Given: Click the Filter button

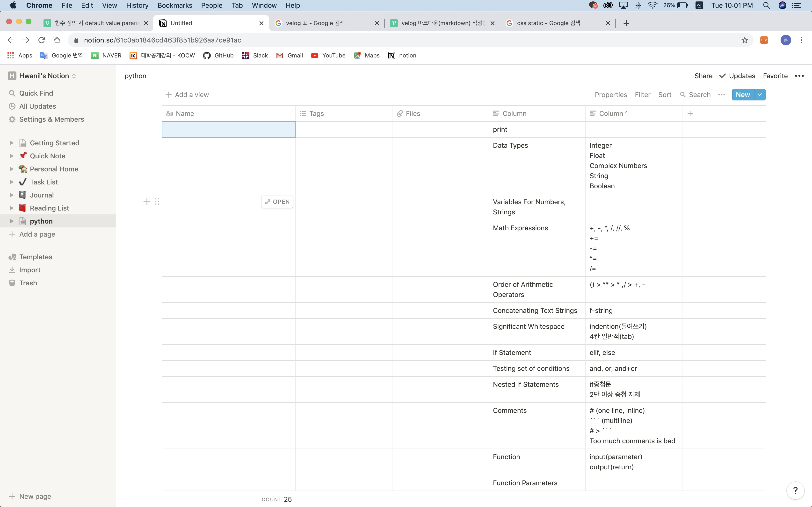Looking at the screenshot, I should point(642,95).
